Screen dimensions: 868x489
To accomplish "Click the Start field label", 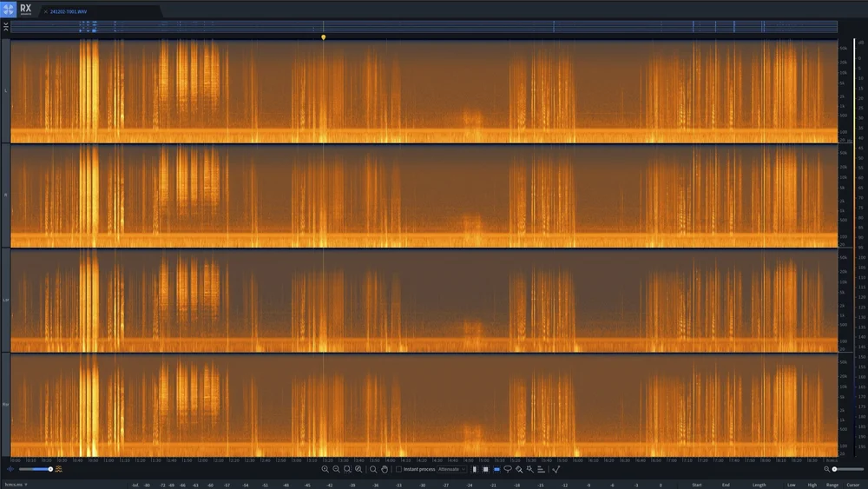I will 696,485.
